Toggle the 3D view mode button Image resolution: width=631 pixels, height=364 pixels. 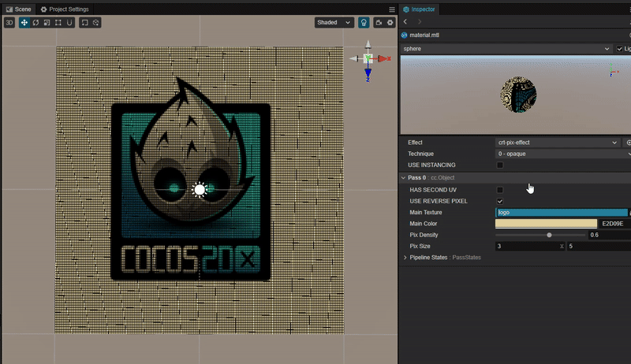click(9, 23)
